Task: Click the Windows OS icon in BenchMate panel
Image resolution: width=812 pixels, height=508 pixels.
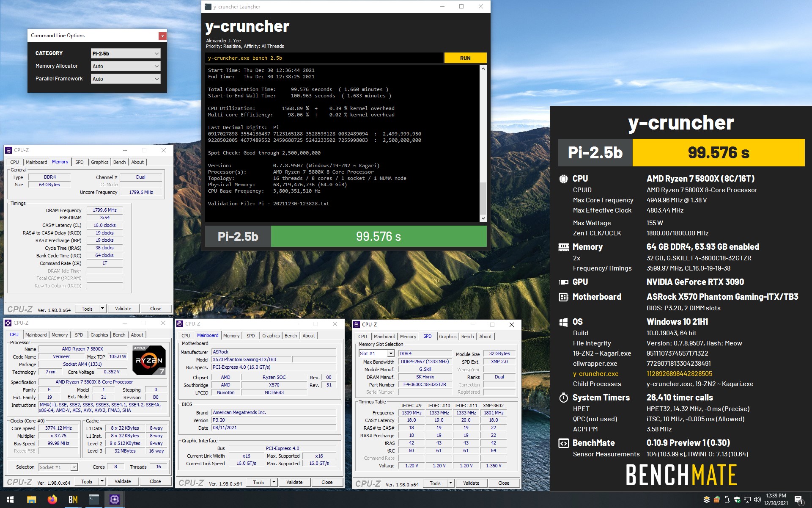Action: [x=563, y=322]
